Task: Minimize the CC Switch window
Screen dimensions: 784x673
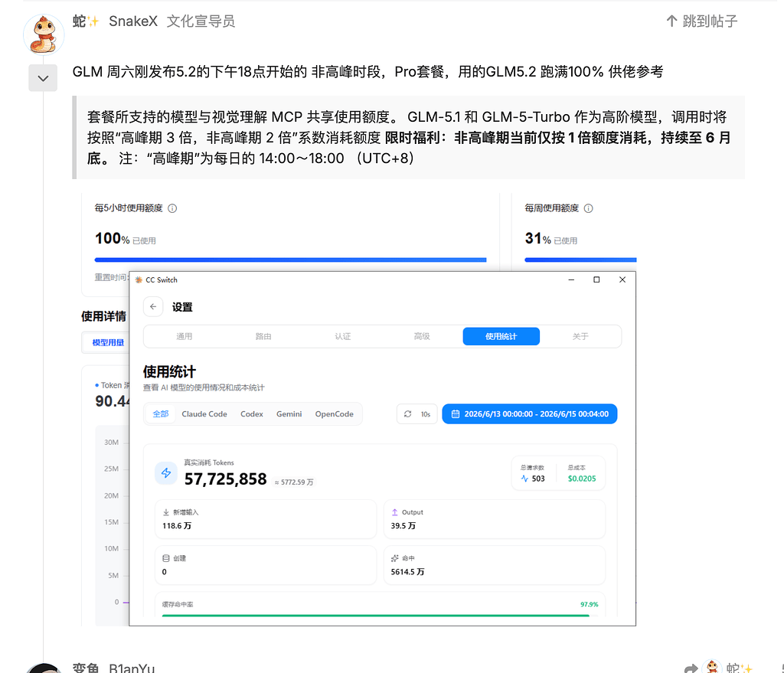Action: 571,279
